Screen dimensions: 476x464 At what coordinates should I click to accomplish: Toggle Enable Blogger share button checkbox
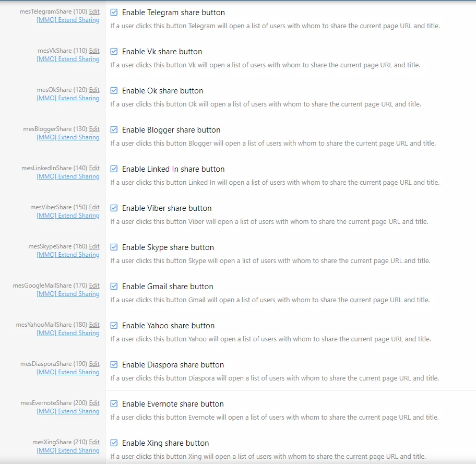114,130
